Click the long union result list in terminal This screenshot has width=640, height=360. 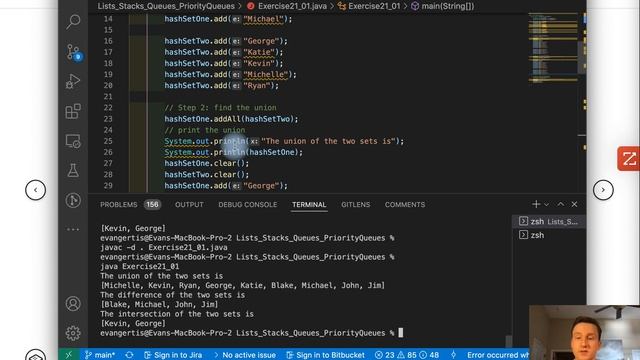[x=242, y=285]
